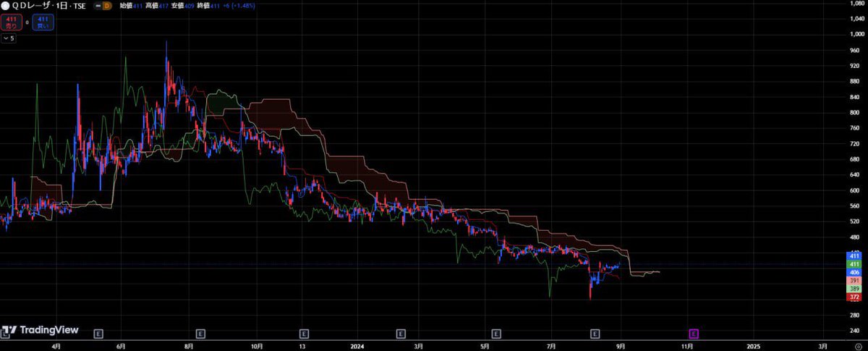
Task: Expand the collapsed indicator legend showing 5
Action: (9, 38)
